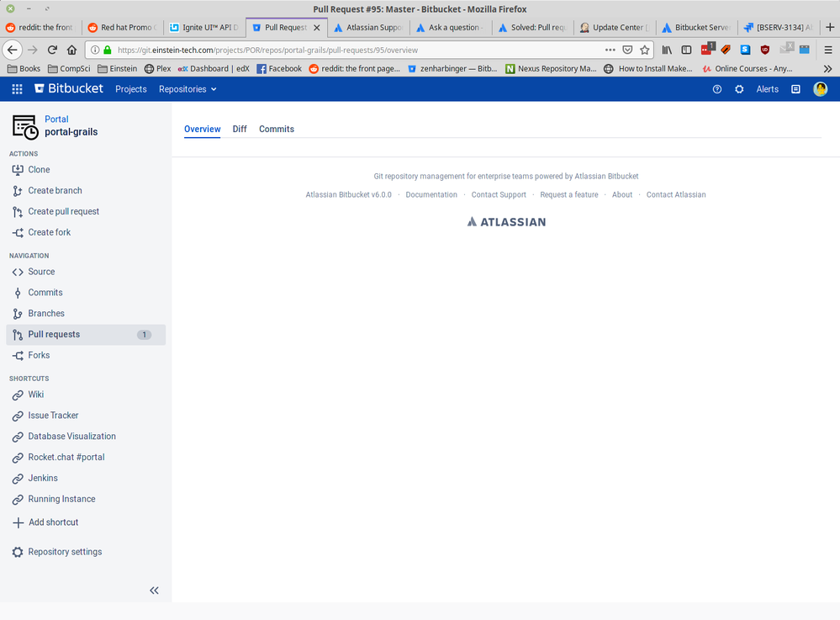Open the Firefox hamburger menu
This screenshot has height=620, width=840.
828,50
